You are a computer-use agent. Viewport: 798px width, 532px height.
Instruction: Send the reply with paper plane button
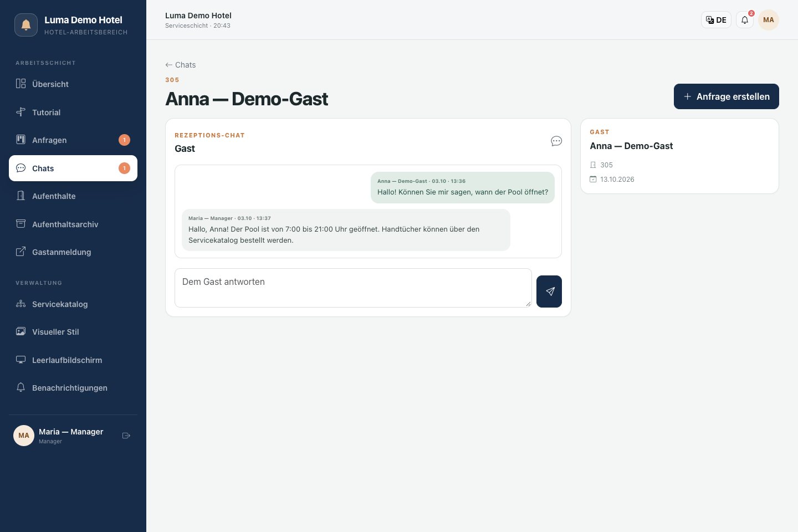tap(549, 291)
